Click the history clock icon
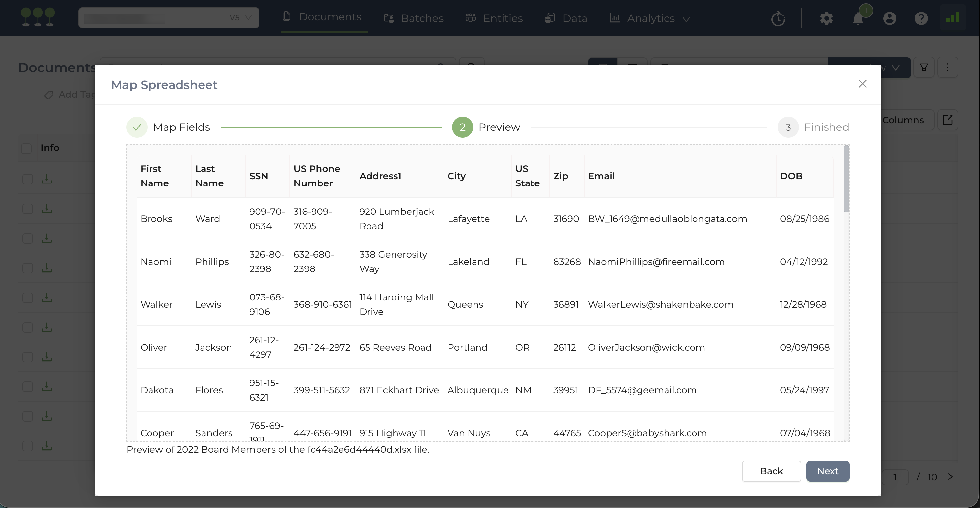The height and width of the screenshot is (508, 980). click(x=778, y=18)
